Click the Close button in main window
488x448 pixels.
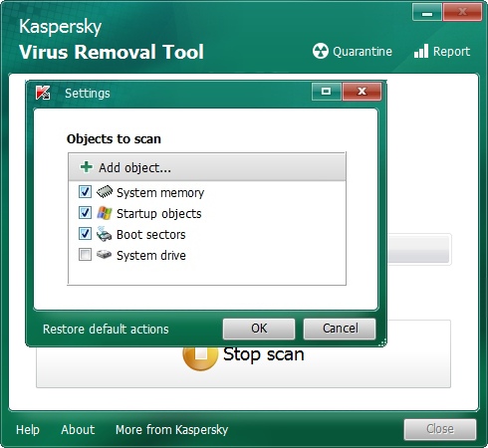tap(440, 429)
